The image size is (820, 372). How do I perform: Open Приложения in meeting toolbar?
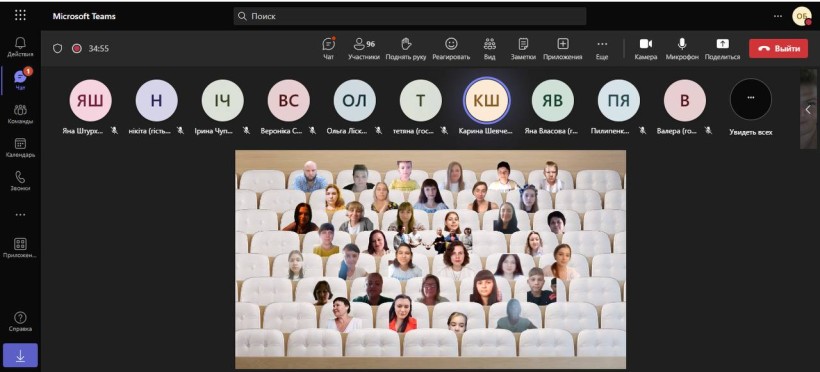(x=563, y=48)
